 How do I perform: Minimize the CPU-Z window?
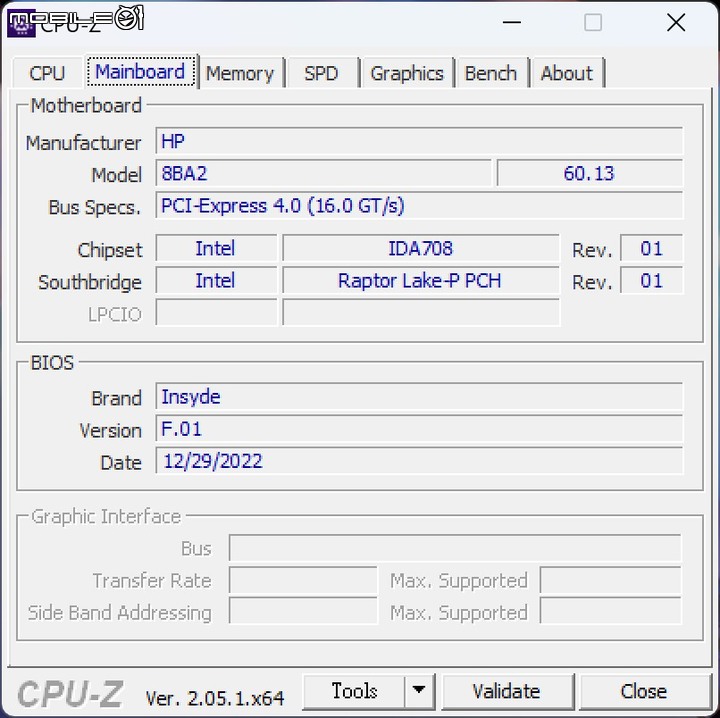click(x=512, y=22)
